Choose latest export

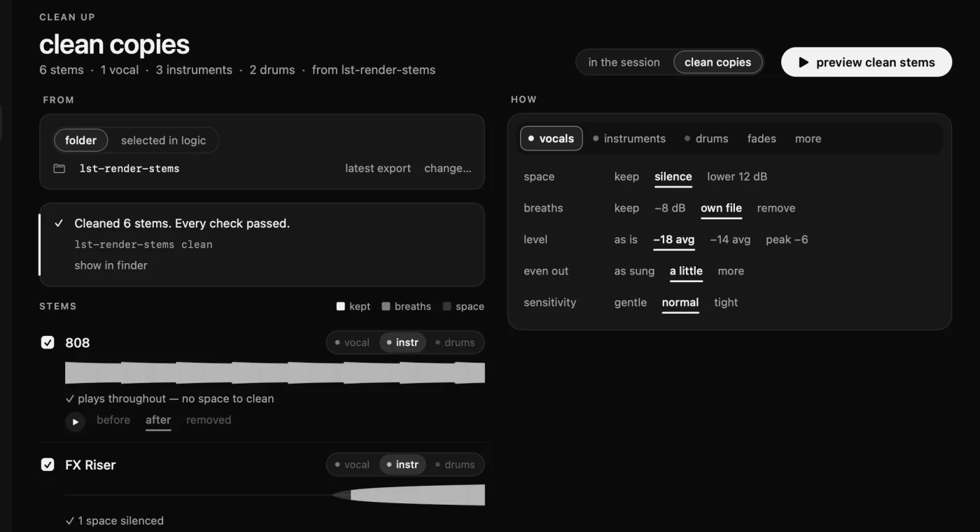[x=378, y=168]
